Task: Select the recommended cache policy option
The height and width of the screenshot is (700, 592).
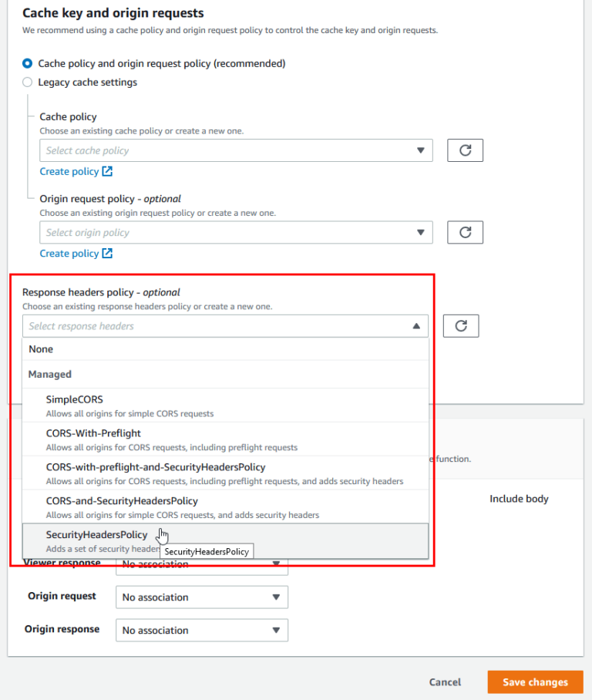Action: [x=27, y=63]
